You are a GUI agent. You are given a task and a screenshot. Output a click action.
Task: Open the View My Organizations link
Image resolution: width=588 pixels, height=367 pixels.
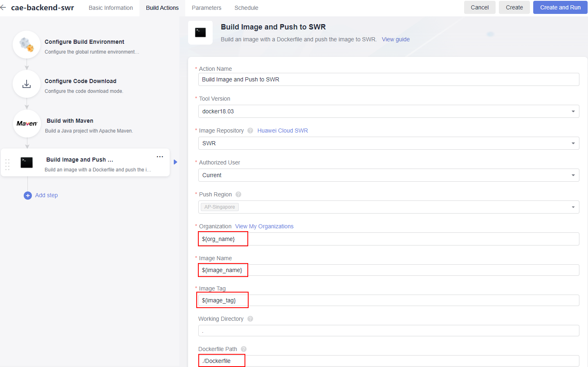click(264, 226)
